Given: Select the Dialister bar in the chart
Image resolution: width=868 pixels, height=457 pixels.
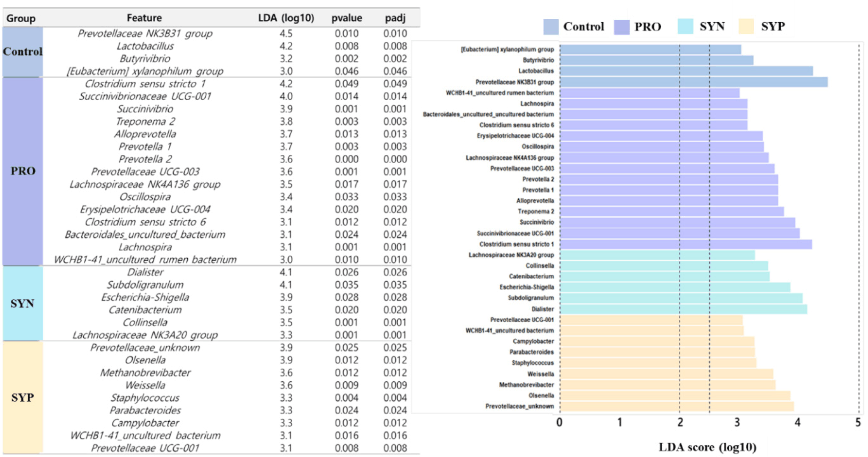Looking at the screenshot, I should 683,309.
